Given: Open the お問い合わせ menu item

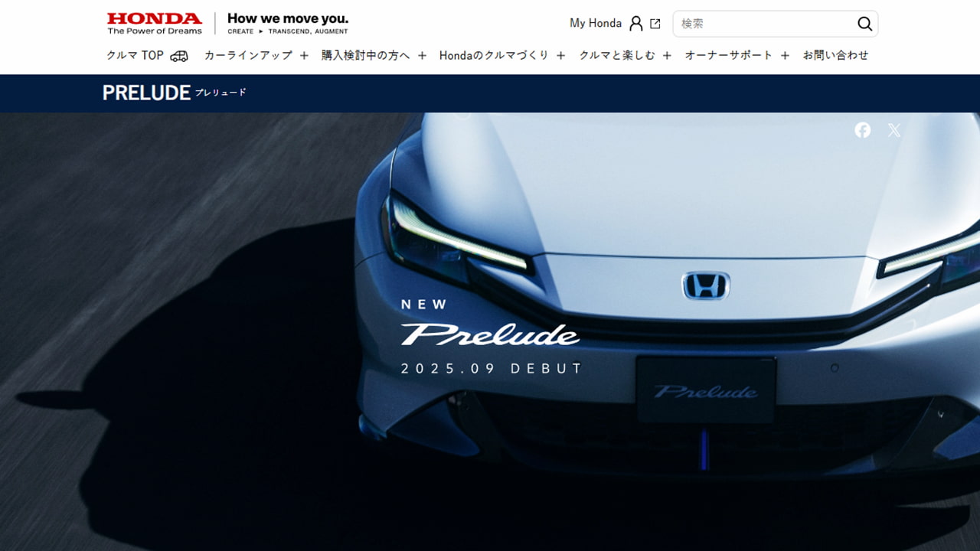Looking at the screenshot, I should tap(835, 55).
